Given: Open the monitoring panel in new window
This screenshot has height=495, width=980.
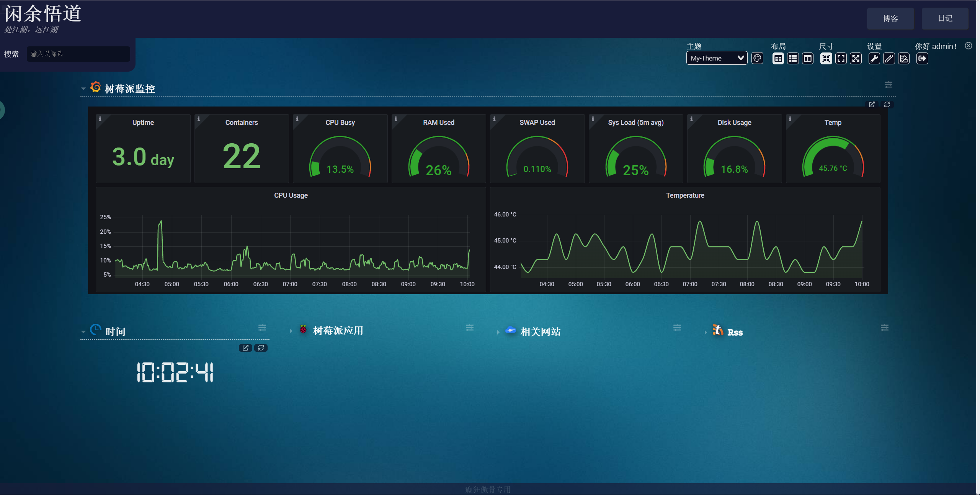Looking at the screenshot, I should (x=872, y=105).
